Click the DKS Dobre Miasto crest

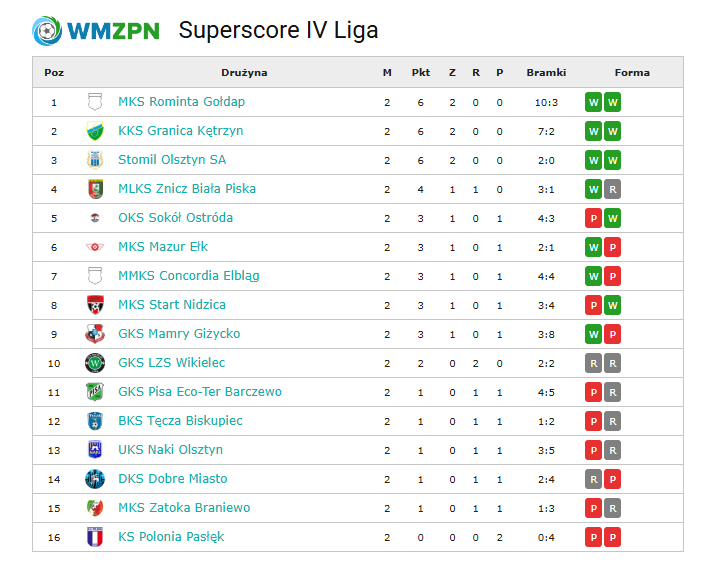[95, 479]
